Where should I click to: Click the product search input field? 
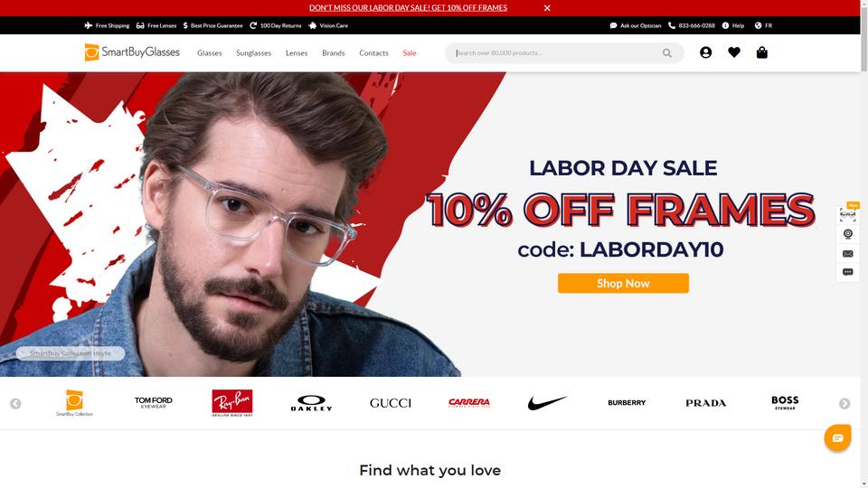coord(556,53)
